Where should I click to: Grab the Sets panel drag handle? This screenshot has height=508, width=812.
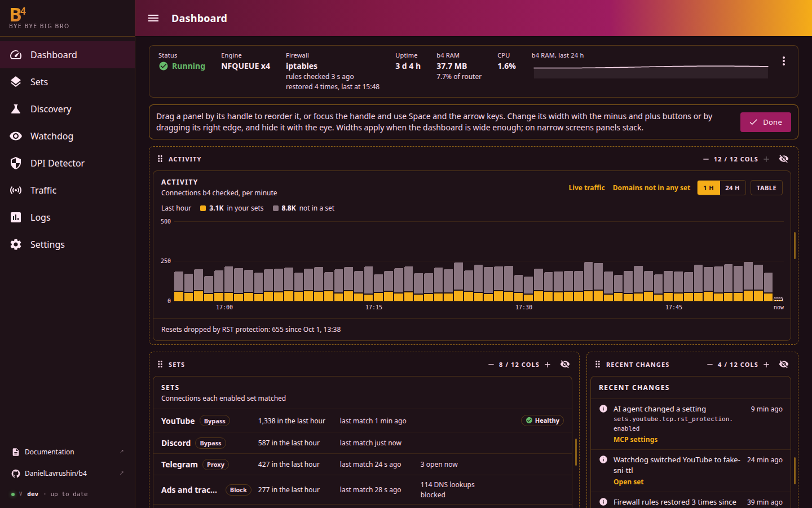160,365
